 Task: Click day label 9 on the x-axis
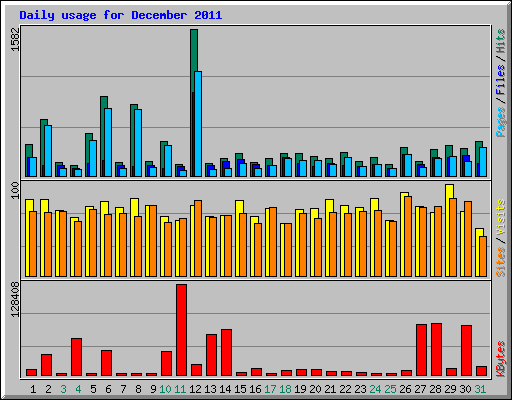153,389
